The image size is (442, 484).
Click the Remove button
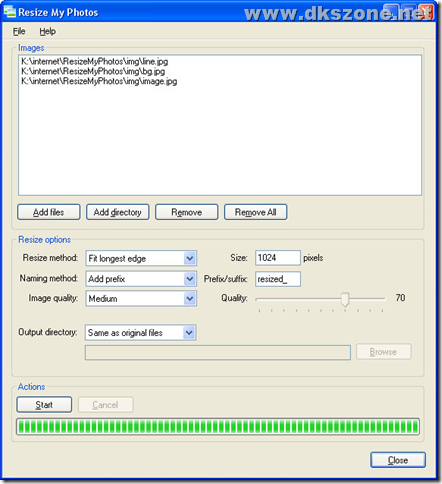tap(187, 212)
